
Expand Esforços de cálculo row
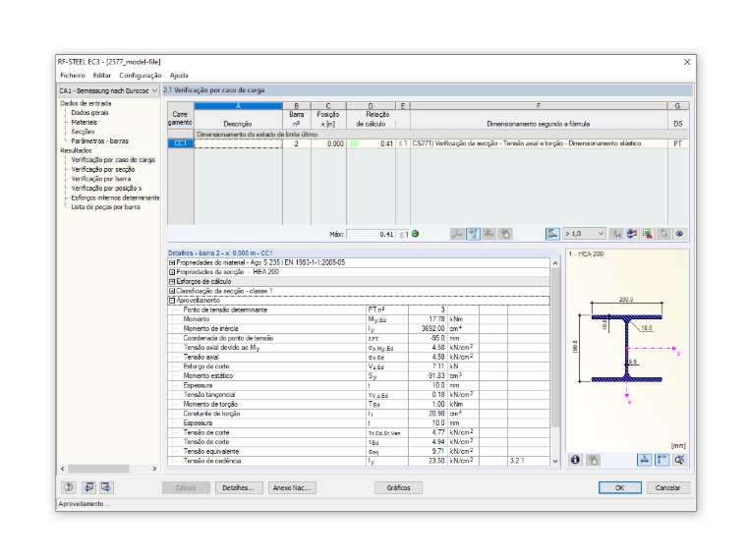coord(172,281)
